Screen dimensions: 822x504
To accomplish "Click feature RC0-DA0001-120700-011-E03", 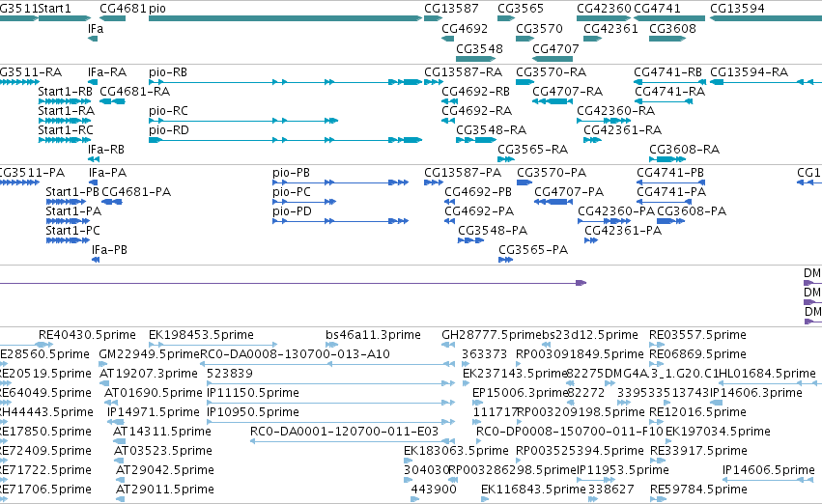I will tap(353, 441).
